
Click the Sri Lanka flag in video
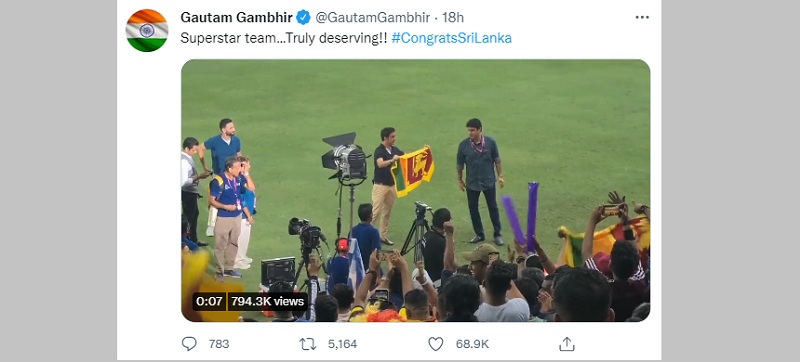[413, 170]
